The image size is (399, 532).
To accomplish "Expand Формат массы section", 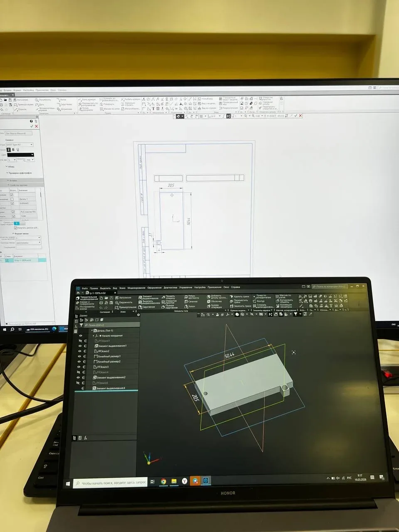I will [x=20, y=234].
